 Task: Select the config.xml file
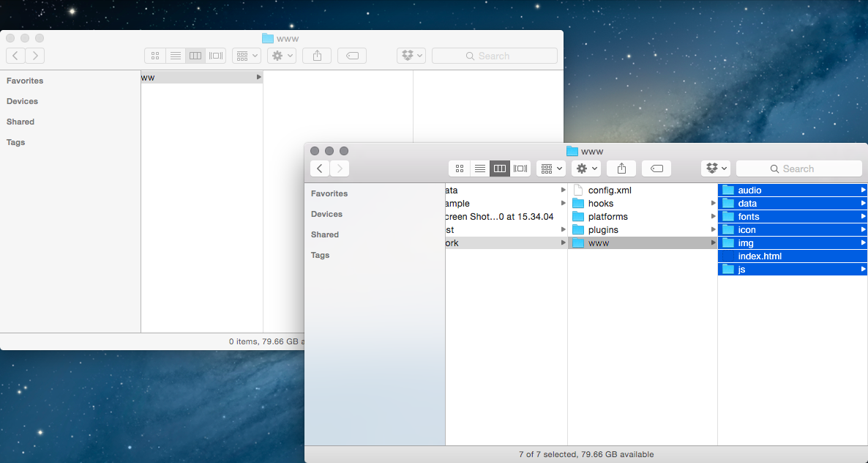[x=643, y=190]
